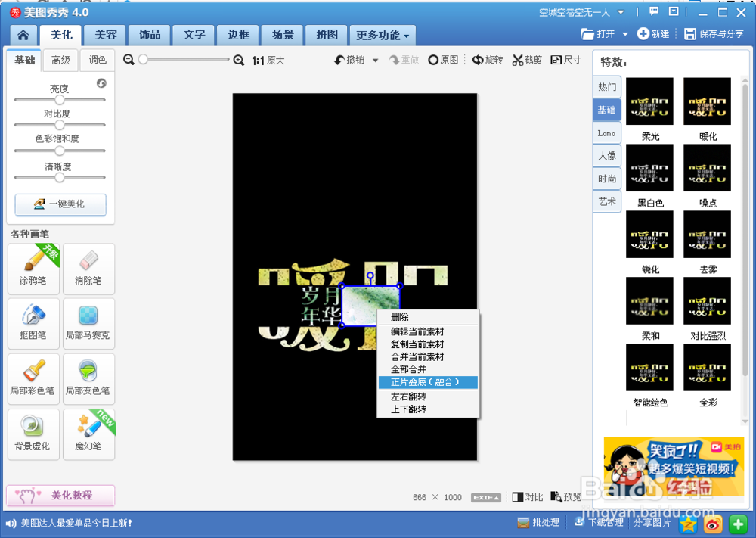The height and width of the screenshot is (538, 756).
Task: Click the Weibo share icon
Action: click(713, 524)
